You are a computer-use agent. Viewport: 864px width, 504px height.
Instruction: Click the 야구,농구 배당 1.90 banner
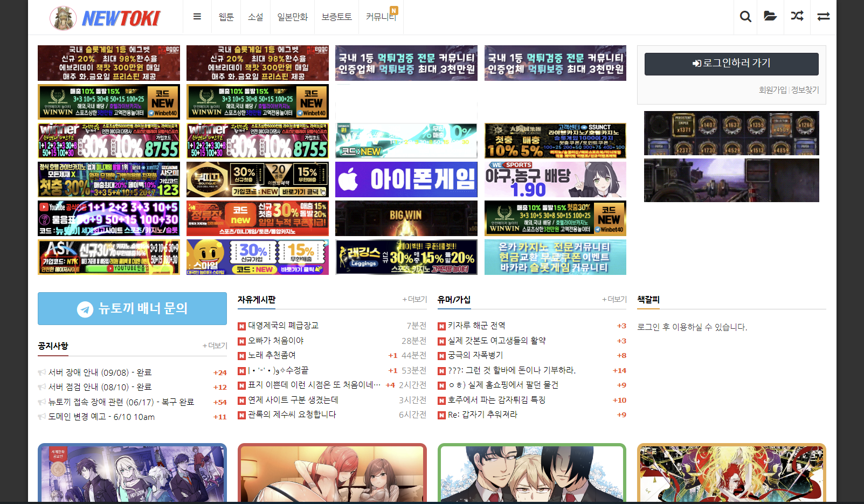tap(555, 179)
